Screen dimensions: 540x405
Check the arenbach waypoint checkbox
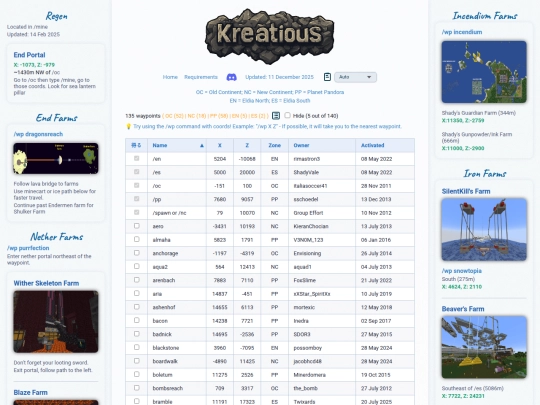(137, 280)
